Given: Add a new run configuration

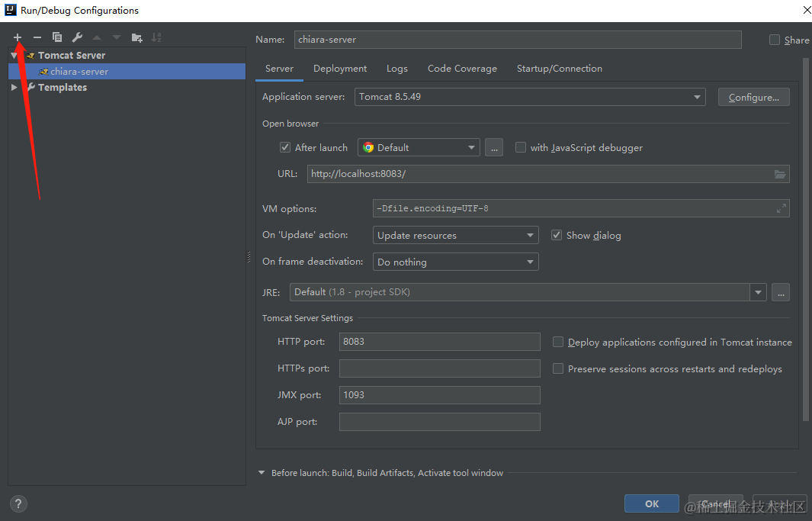Looking at the screenshot, I should pos(18,37).
